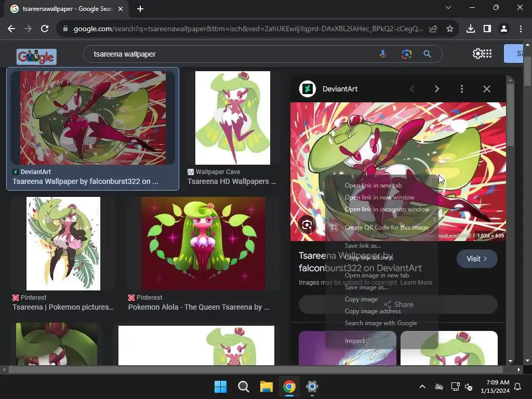The width and height of the screenshot is (532, 399).
Task: Open Pinterest Tsareena Pokemon pictures thumbnail
Action: 63,244
